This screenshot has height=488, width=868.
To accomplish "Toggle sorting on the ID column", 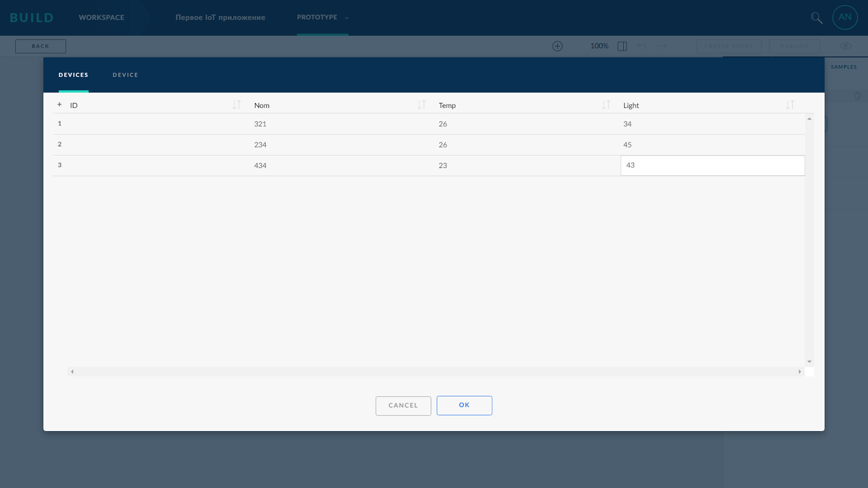I will point(237,105).
